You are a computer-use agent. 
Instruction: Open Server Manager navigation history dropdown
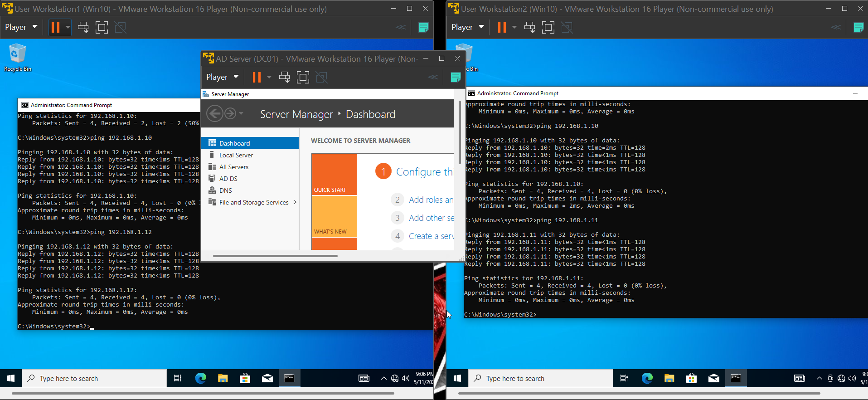[241, 113]
